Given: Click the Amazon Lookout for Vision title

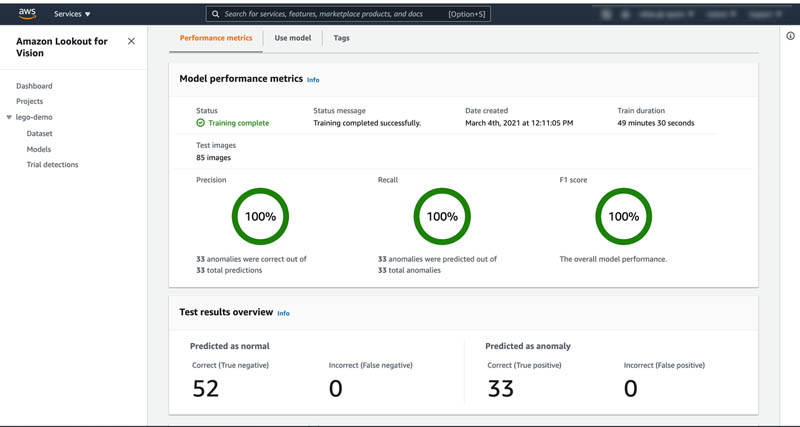Looking at the screenshot, I should 62,47.
